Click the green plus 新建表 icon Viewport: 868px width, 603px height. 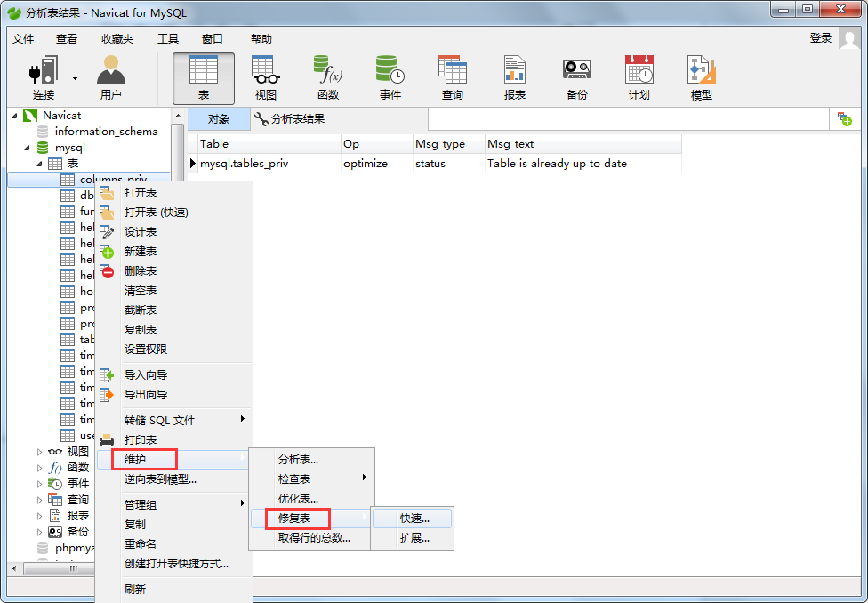(107, 252)
